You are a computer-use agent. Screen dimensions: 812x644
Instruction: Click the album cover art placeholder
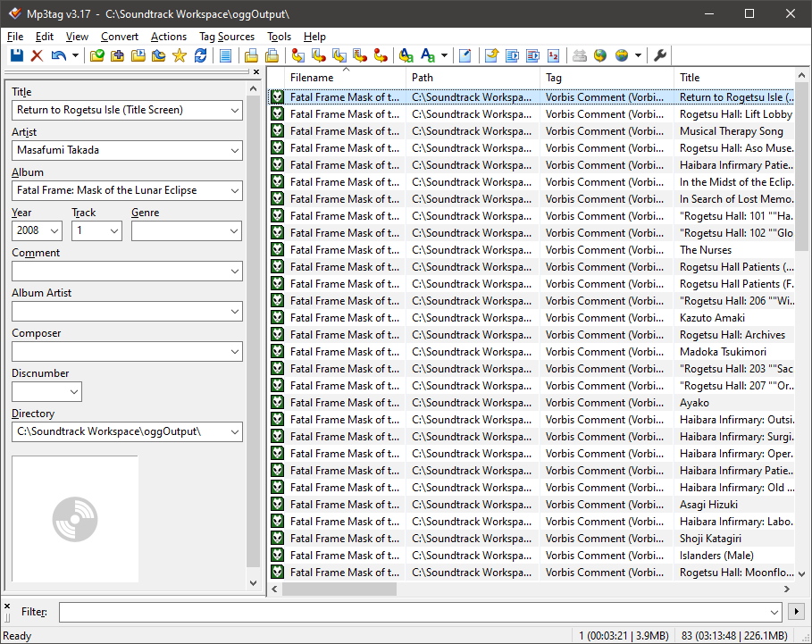pos(75,519)
